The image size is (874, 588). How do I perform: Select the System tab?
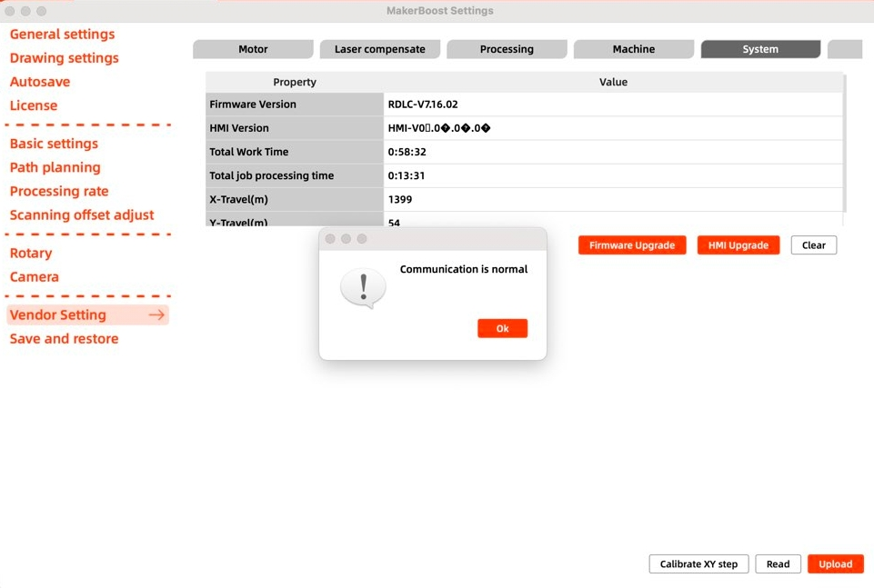[x=759, y=49]
